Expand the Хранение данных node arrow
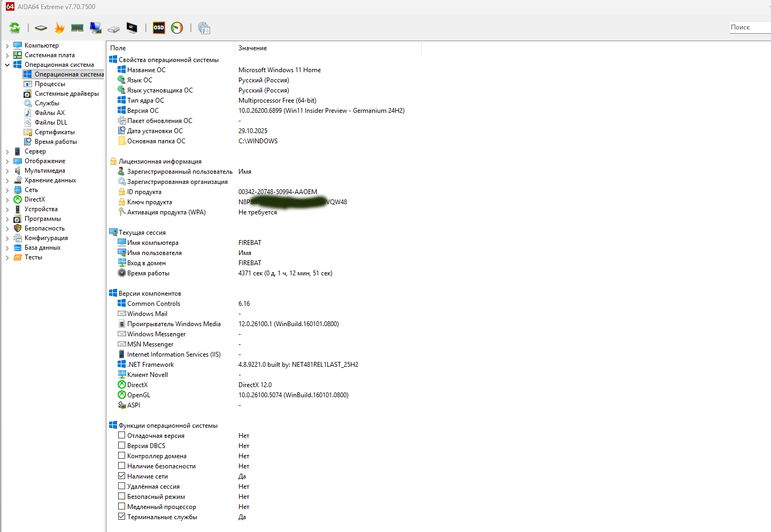 [x=7, y=180]
